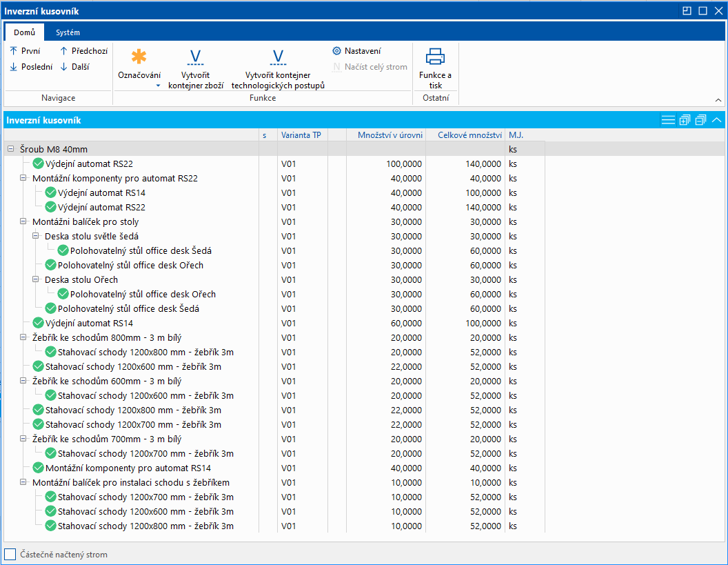Screen dimensions: 728x565
Task: Open the Označování dropdown arrow
Action: pyautogui.click(x=157, y=86)
